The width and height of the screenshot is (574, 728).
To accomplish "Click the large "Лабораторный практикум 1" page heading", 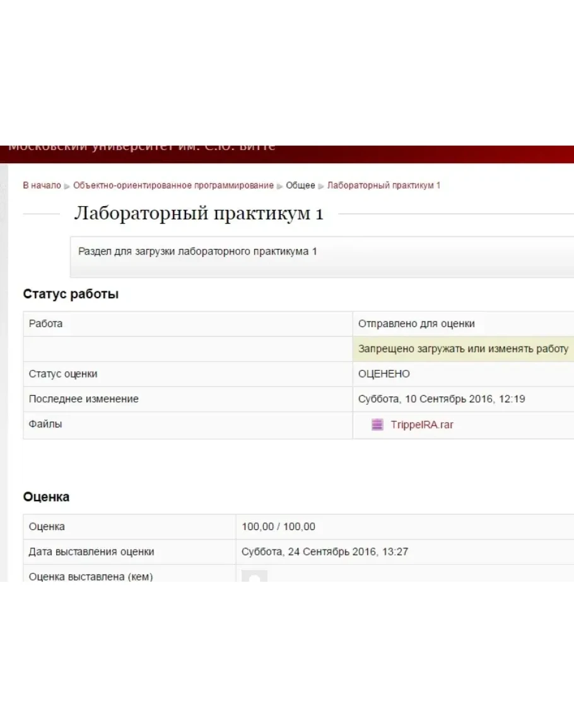I will click(199, 214).
